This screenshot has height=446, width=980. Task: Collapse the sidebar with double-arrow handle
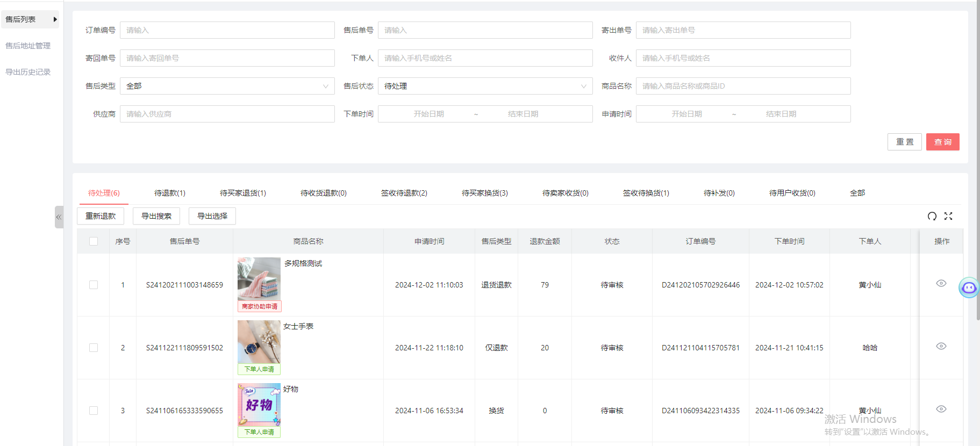click(59, 217)
